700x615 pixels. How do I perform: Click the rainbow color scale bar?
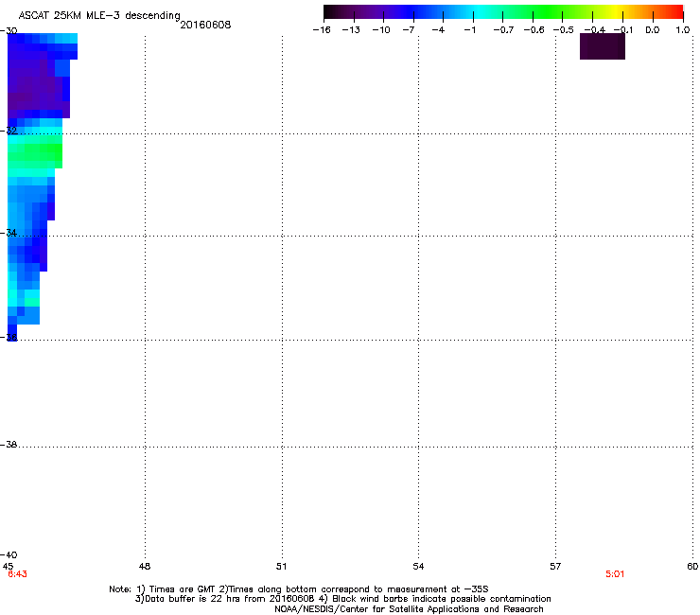point(503,11)
